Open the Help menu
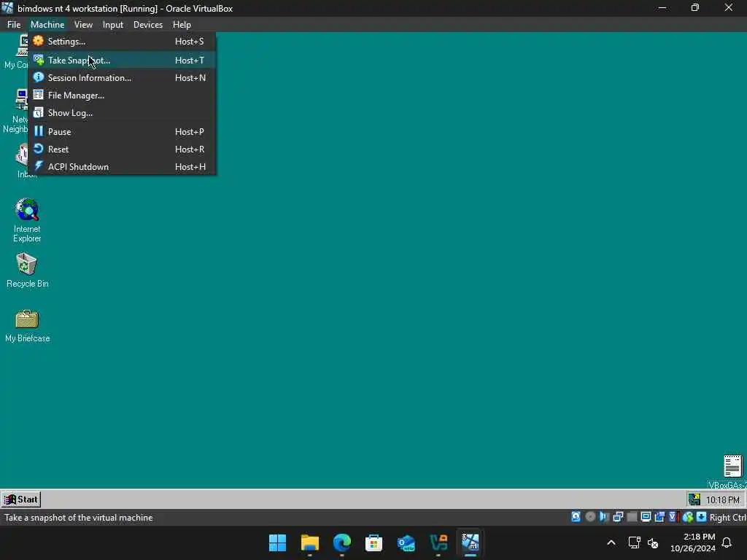Viewport: 747px width, 560px height. coord(182,24)
